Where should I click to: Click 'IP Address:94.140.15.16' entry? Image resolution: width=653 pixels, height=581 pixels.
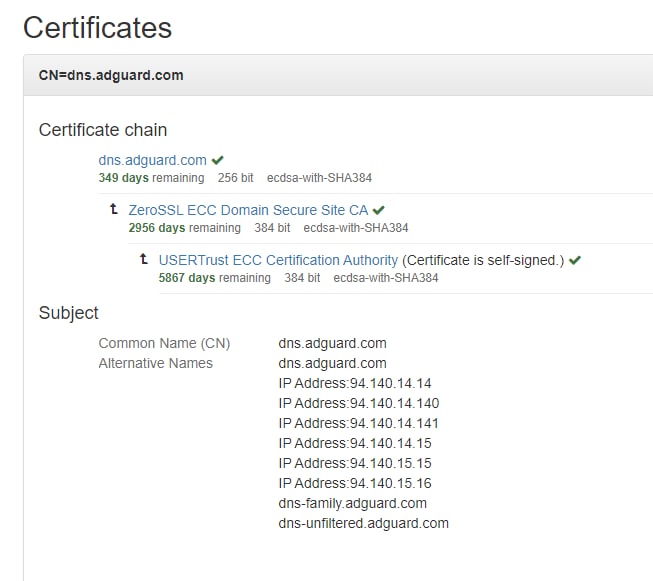point(355,483)
